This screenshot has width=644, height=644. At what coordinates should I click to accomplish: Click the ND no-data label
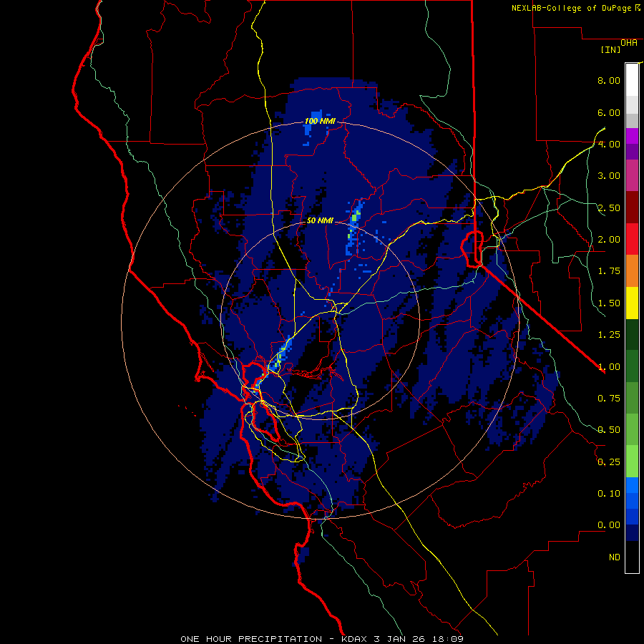[615, 557]
